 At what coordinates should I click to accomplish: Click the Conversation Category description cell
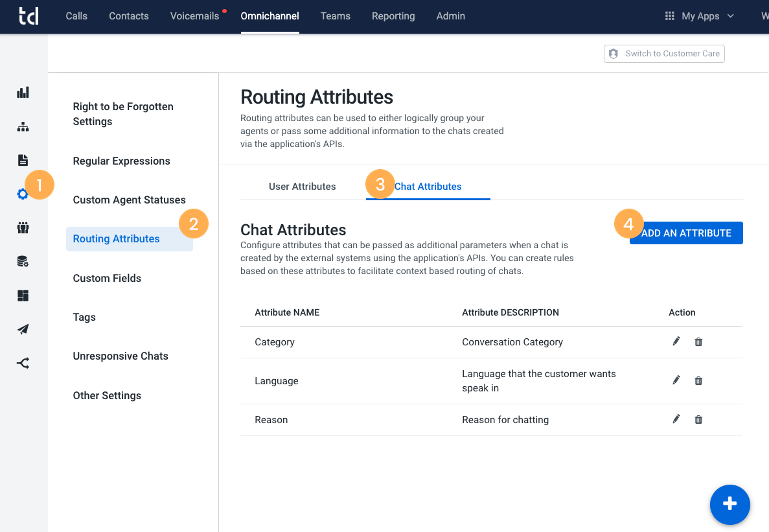tap(512, 341)
